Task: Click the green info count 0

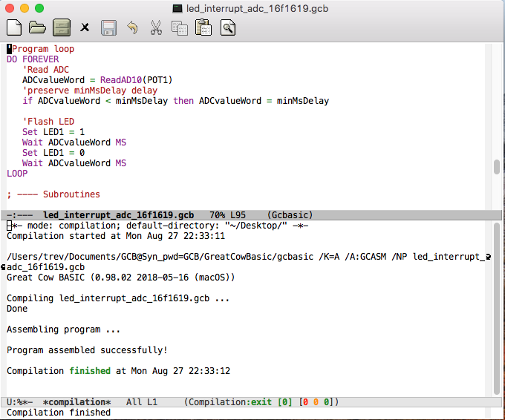Action: click(x=326, y=402)
